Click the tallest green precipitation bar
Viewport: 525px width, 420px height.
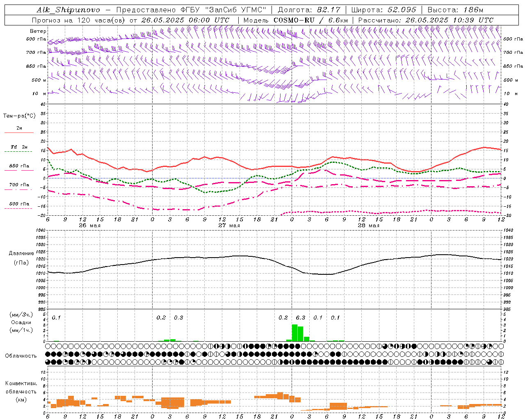294,333
